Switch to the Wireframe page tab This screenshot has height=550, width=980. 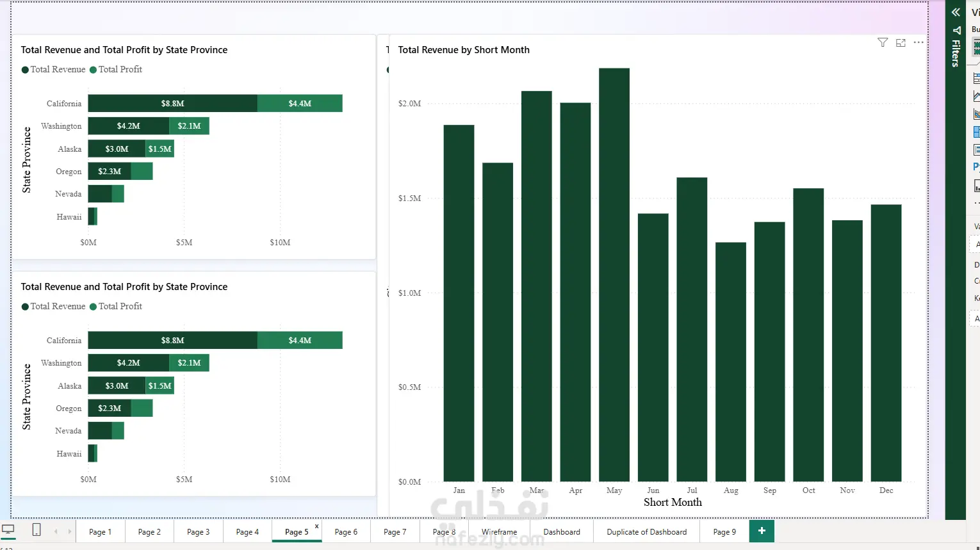[499, 531]
